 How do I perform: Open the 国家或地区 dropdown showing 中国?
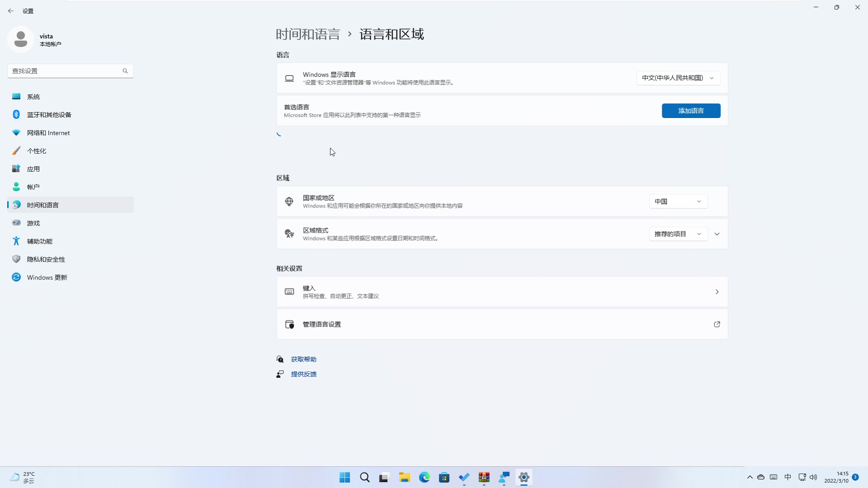[x=679, y=202]
